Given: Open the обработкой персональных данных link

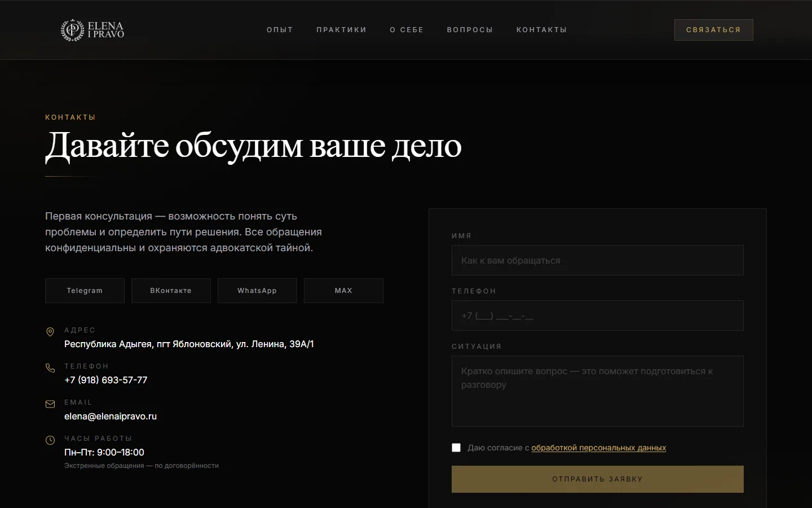Looking at the screenshot, I should pyautogui.click(x=598, y=448).
